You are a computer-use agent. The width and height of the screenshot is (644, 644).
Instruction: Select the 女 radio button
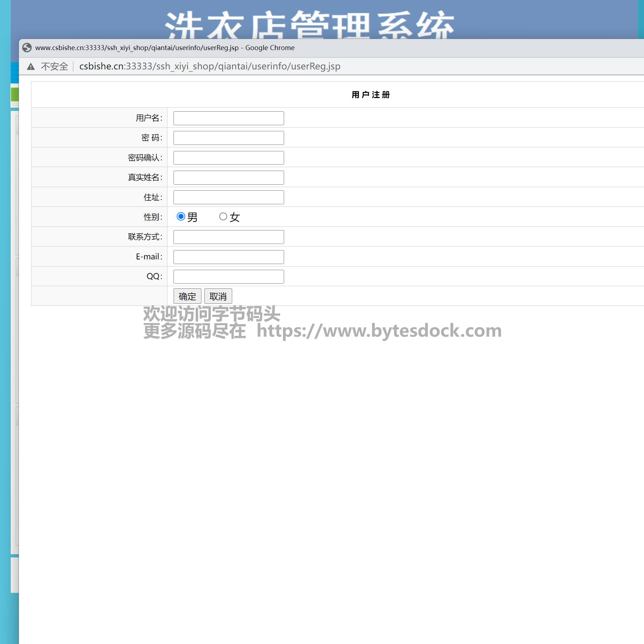click(223, 216)
